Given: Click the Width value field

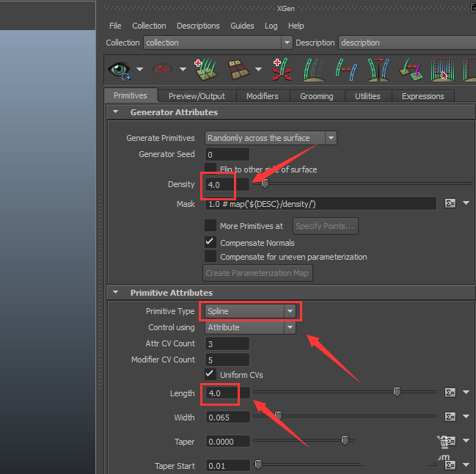Looking at the screenshot, I should [x=228, y=418].
